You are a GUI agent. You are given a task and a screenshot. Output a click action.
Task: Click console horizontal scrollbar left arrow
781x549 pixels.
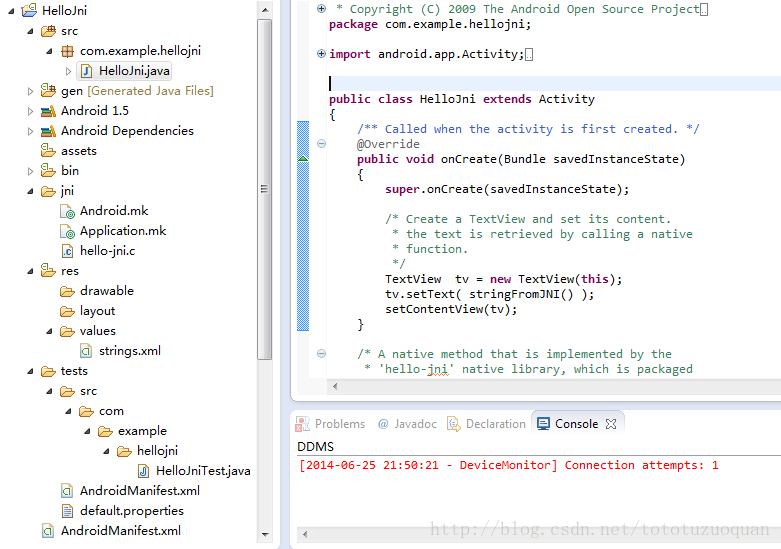point(305,534)
